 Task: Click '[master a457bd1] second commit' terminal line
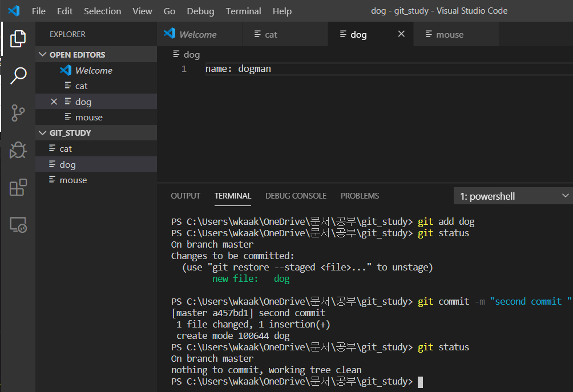(248, 313)
